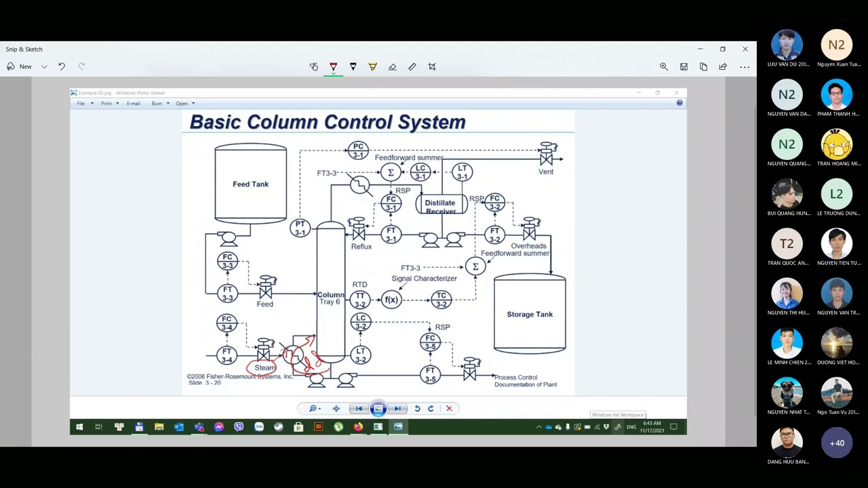Select DUONG VIET HO participant tile
Viewport: 868px width, 488px height.
pyautogui.click(x=837, y=346)
